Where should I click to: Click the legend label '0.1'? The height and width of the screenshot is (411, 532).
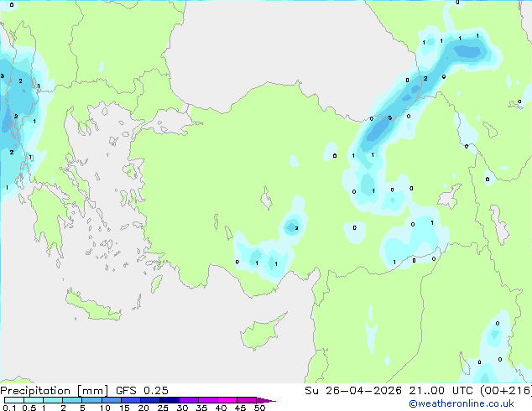[9, 408]
